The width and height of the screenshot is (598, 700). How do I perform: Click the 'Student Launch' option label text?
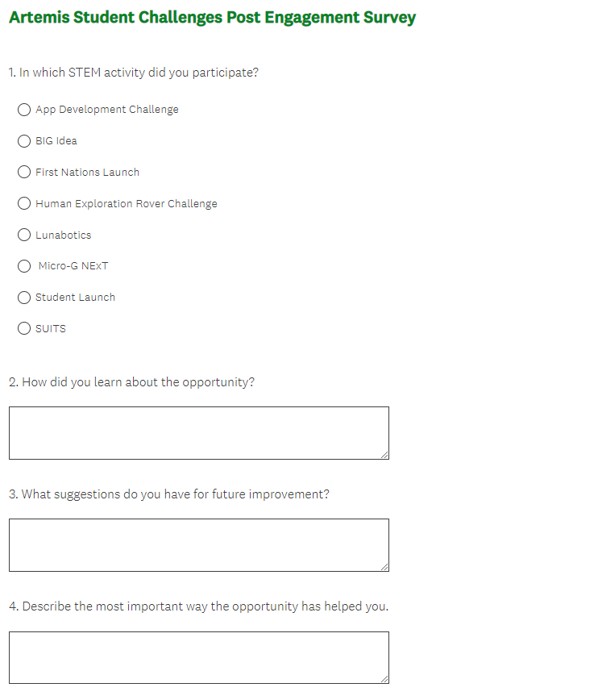click(x=75, y=298)
